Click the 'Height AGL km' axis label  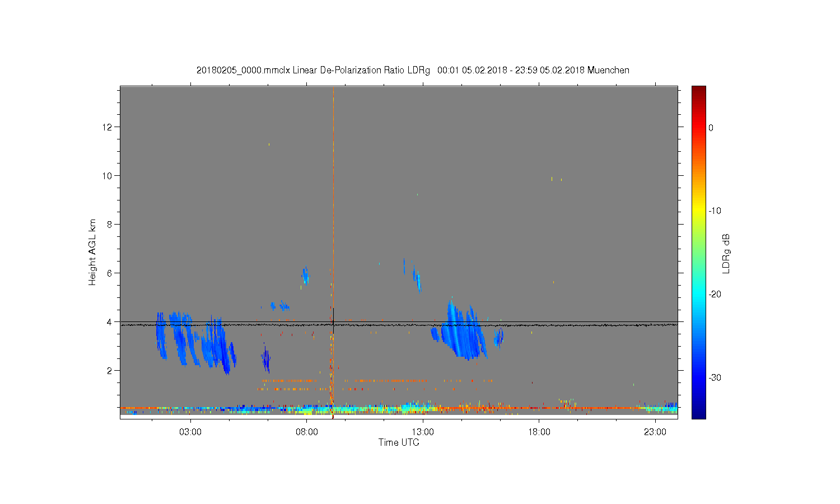92,252
